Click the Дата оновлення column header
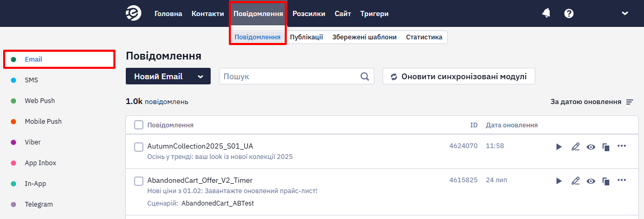This screenshot has width=644, height=219. click(x=511, y=125)
